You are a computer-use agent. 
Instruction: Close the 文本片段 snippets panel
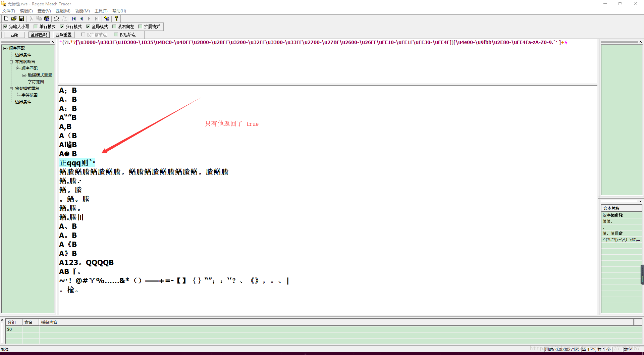pos(641,201)
